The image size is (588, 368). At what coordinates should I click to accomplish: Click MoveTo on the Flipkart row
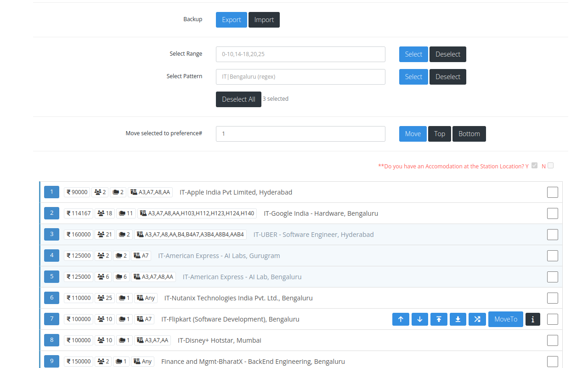[506, 319]
